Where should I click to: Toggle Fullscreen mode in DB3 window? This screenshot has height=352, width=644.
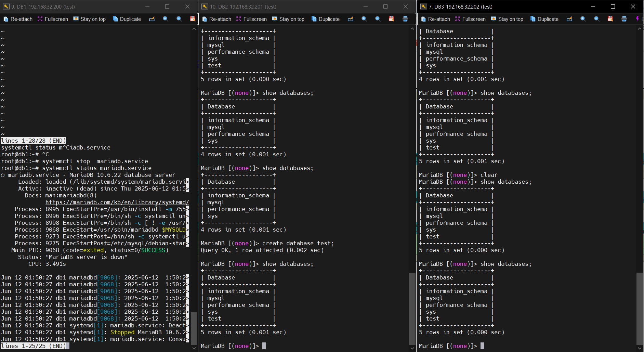(470, 19)
